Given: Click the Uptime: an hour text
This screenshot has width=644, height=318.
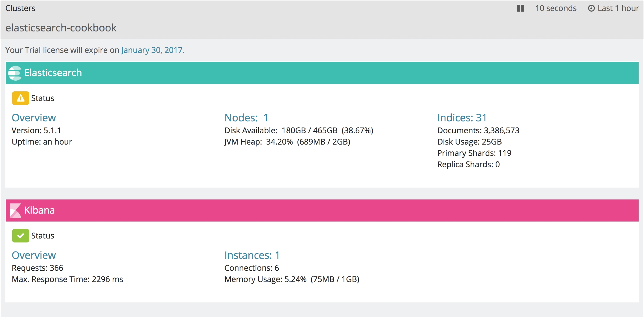Looking at the screenshot, I should [x=42, y=142].
